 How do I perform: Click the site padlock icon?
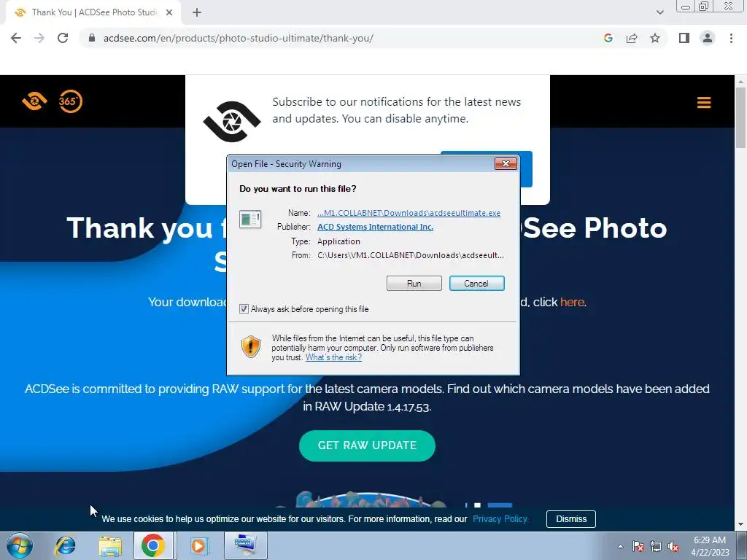92,38
